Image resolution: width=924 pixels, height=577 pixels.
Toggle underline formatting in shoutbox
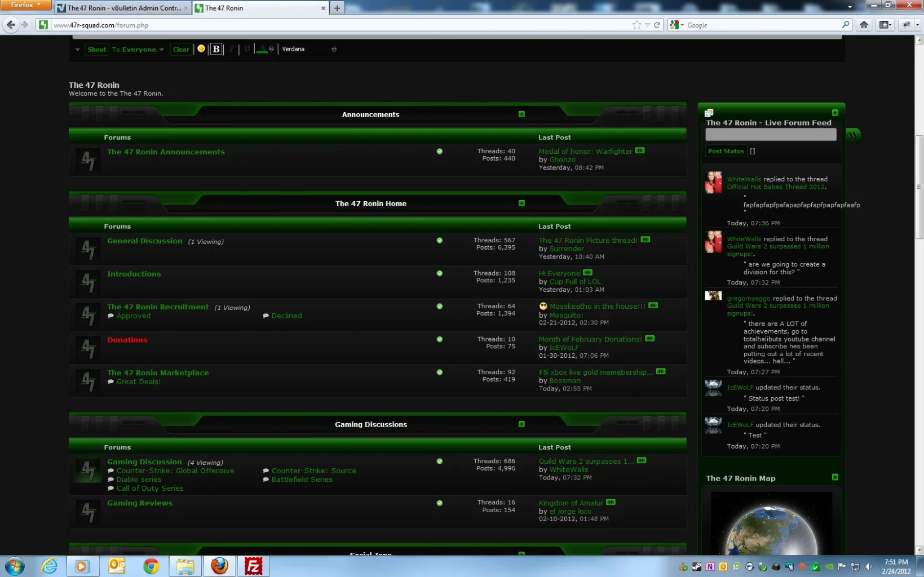[247, 49]
